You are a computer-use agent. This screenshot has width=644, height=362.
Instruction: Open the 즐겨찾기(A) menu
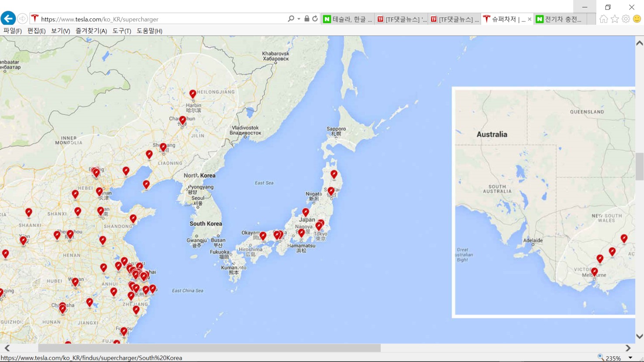coord(91,31)
